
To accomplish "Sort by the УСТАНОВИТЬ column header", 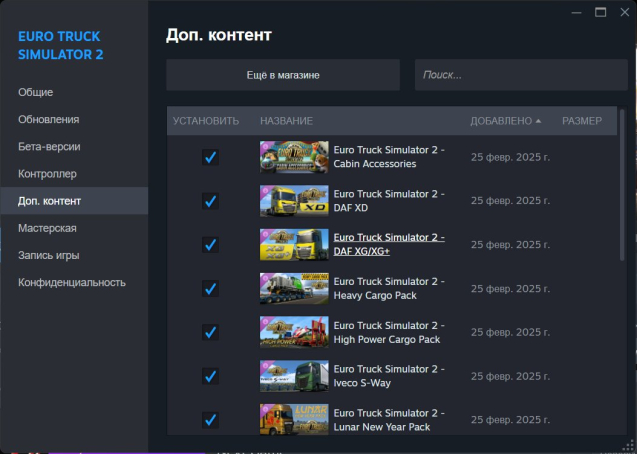I will pyautogui.click(x=206, y=121).
